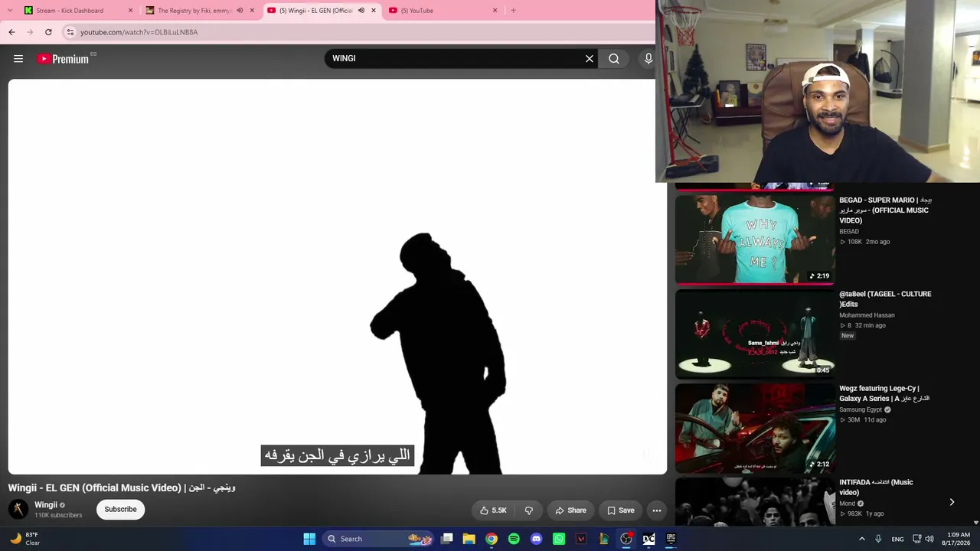980x551 pixels.
Task: Play the INTIFADA Music video thumbnail
Action: coord(755,502)
